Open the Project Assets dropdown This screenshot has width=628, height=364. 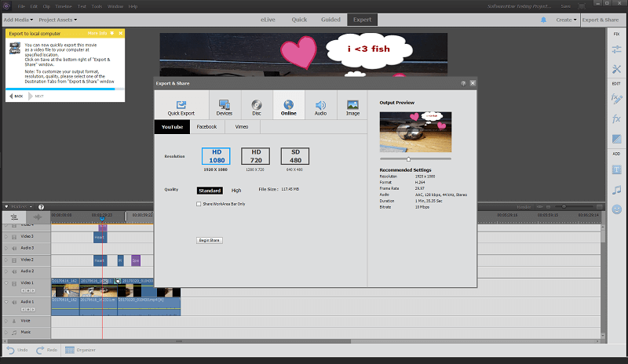coord(58,20)
